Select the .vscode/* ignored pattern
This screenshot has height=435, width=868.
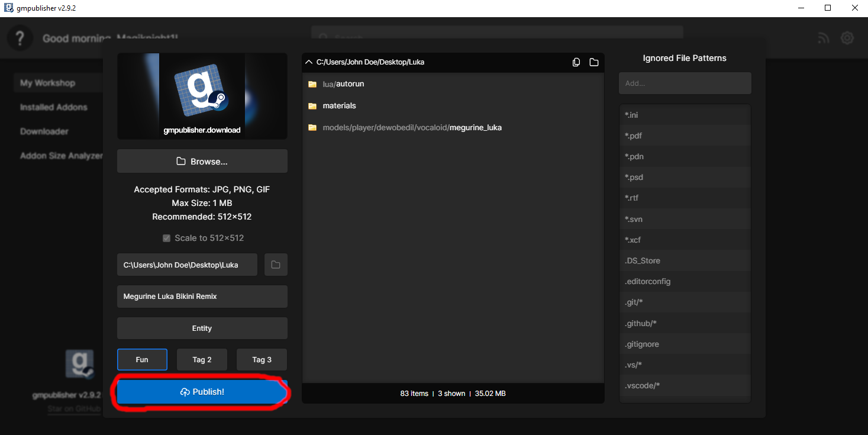click(x=685, y=386)
